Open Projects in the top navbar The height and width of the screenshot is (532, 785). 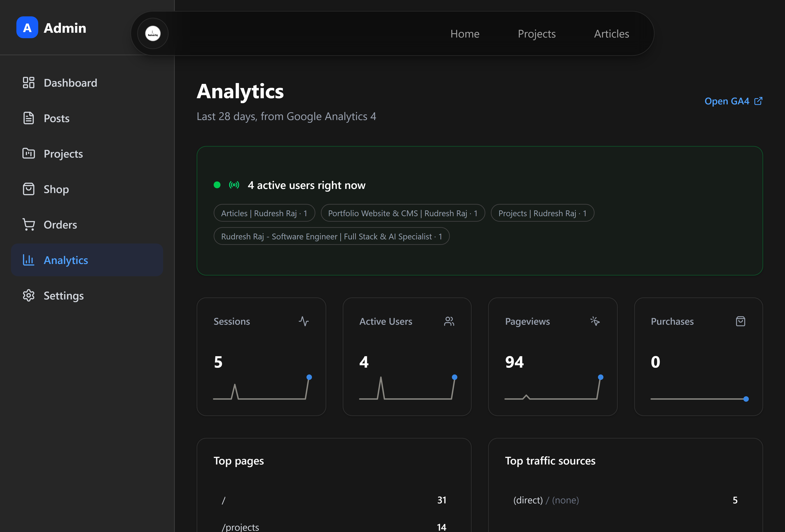(537, 34)
